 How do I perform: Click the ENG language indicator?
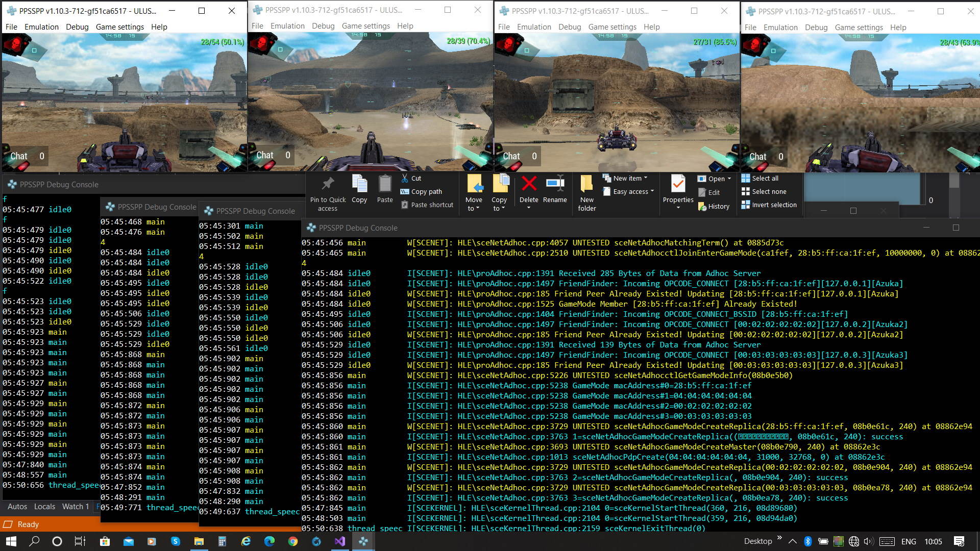click(x=909, y=541)
